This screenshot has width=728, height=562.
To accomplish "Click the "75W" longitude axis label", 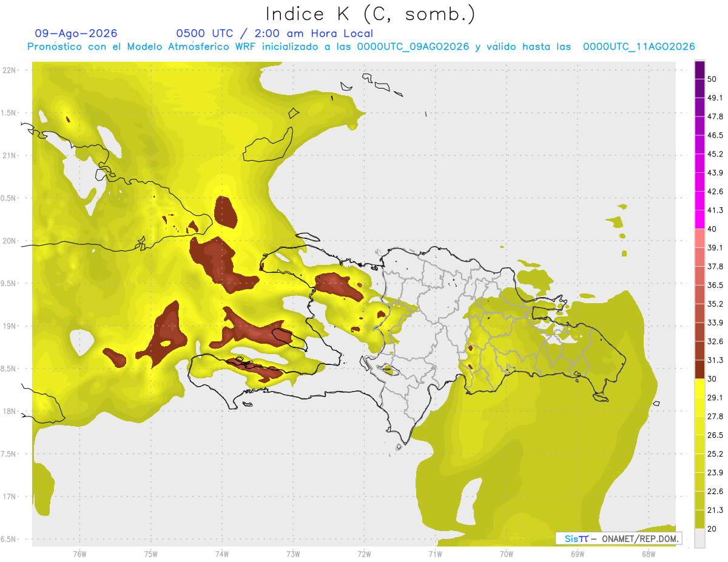I will [x=151, y=554].
